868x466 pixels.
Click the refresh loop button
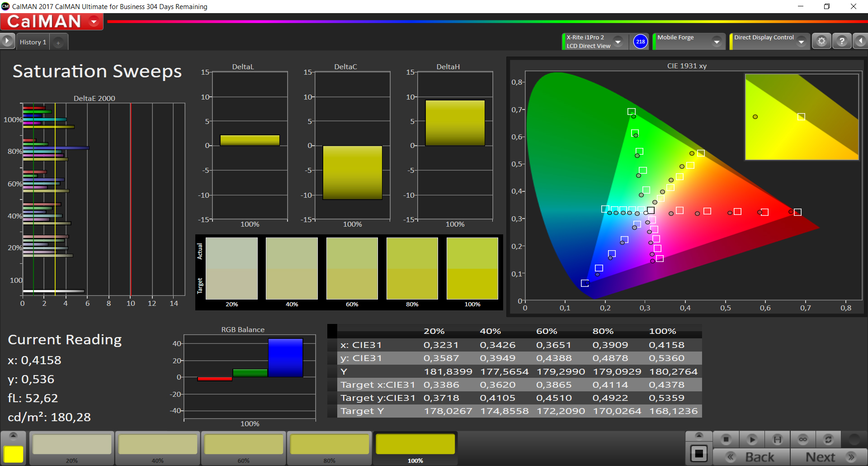(x=828, y=439)
